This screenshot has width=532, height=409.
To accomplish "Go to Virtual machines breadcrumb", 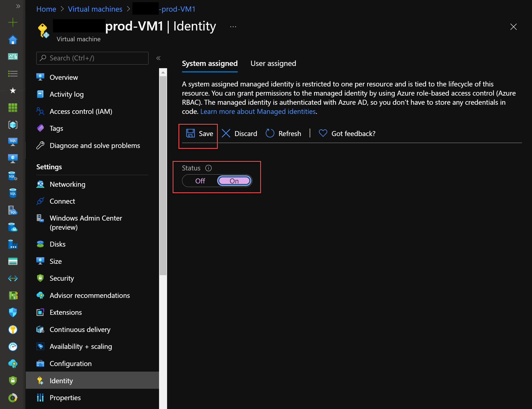I will tap(95, 9).
